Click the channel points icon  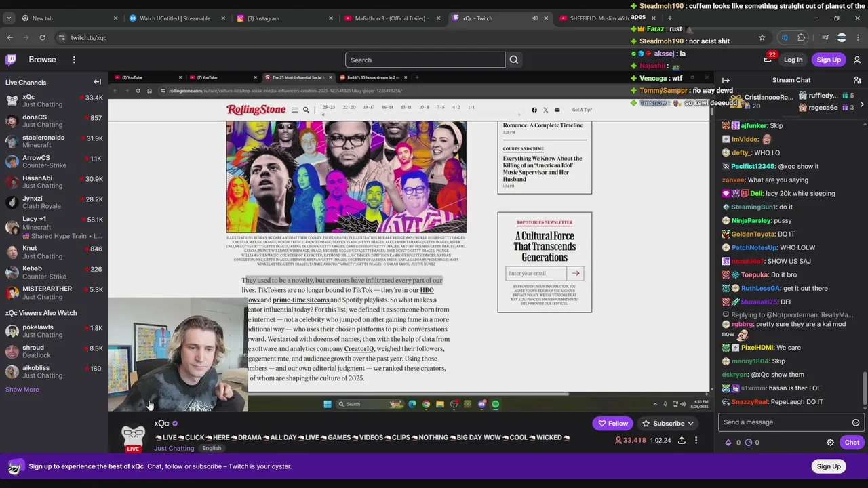(749, 443)
